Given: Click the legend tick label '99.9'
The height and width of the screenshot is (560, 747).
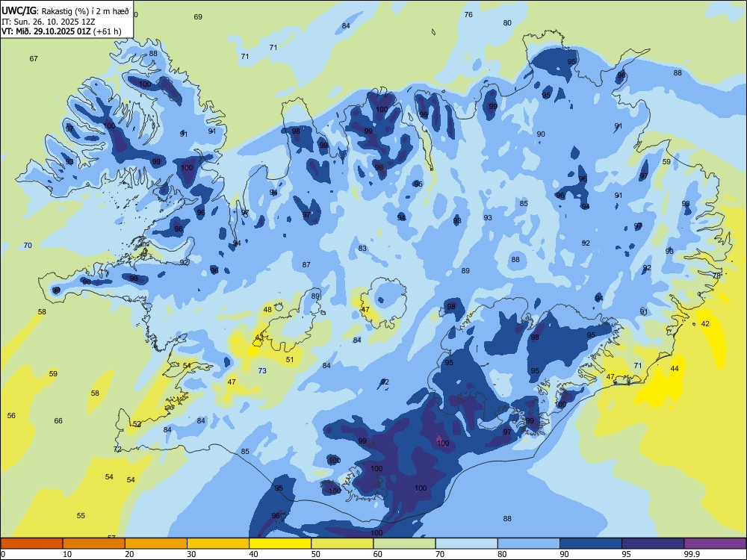Looking at the screenshot, I should click(x=692, y=554).
